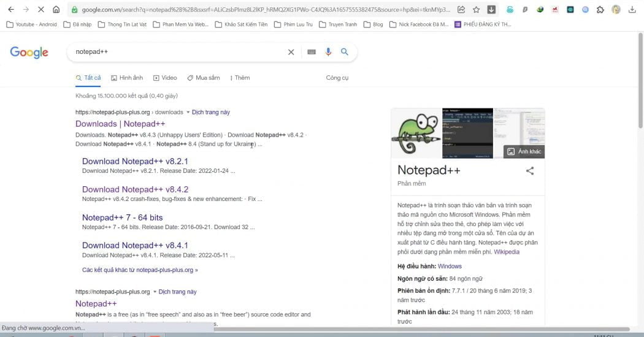Click inside the Google search input field
644x337 pixels.
pos(178,52)
